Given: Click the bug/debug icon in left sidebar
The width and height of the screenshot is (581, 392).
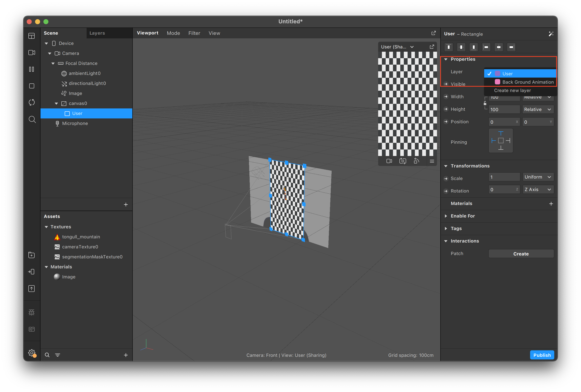Looking at the screenshot, I should (x=32, y=312).
